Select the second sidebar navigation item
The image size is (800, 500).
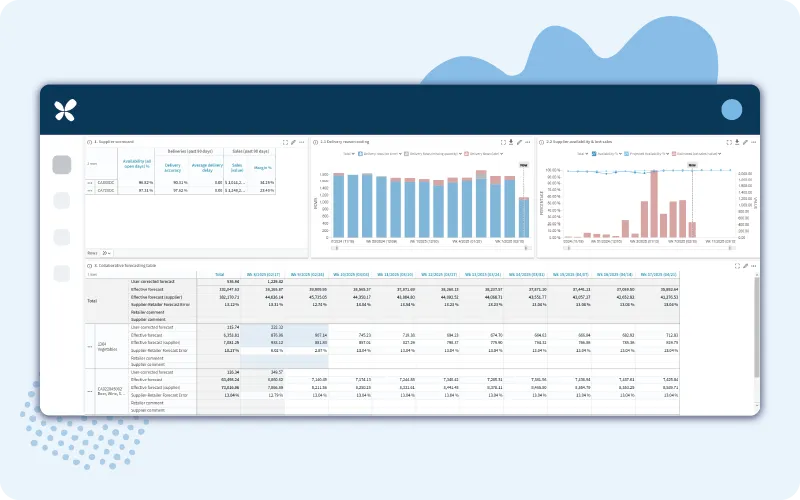click(x=62, y=201)
